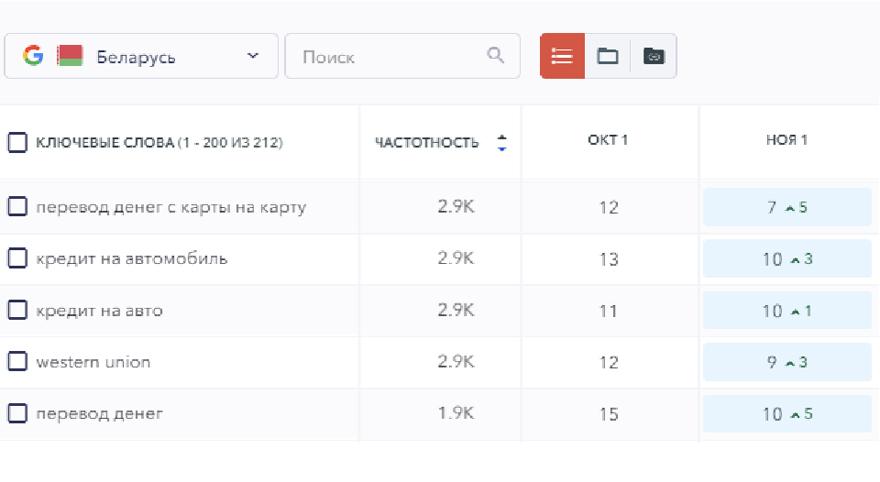Viewport: 880px width, 482px height.
Task: Tick the 'кредит на автомобиль' checkbox
Action: coord(17,259)
